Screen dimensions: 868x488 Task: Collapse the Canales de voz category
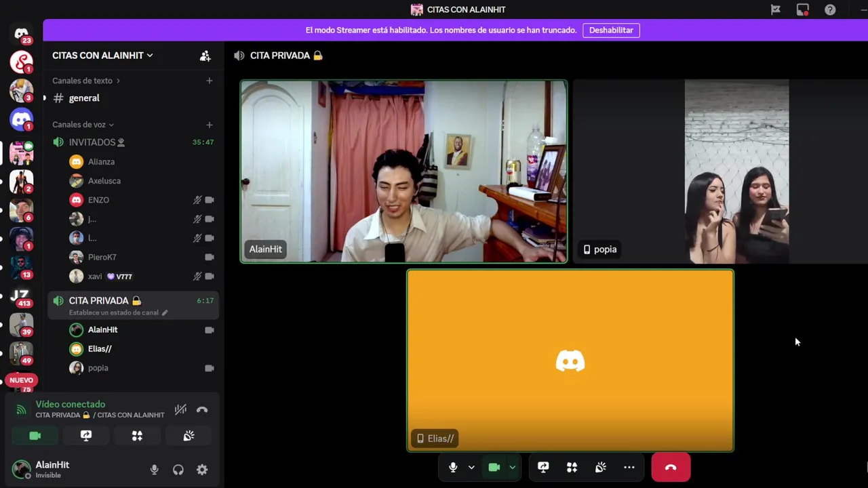point(83,125)
